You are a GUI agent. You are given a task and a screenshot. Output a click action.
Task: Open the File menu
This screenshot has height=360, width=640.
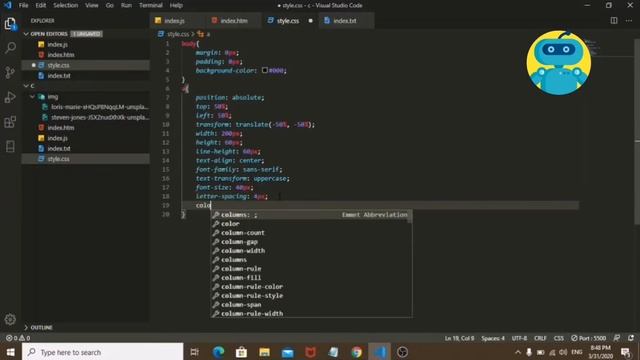click(24, 5)
